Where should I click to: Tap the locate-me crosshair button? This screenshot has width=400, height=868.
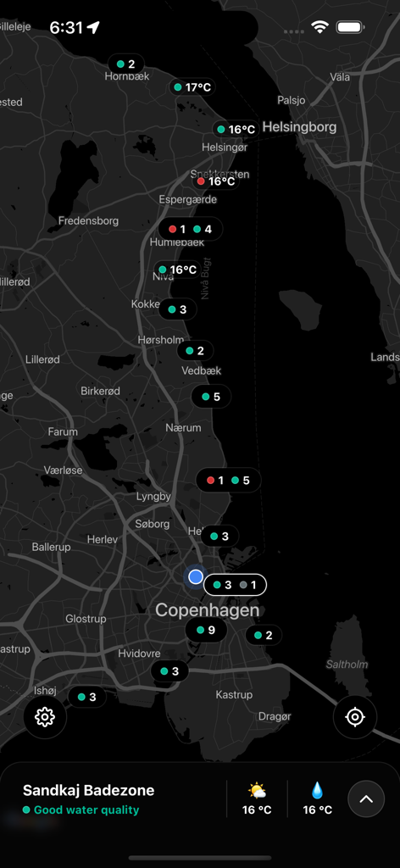point(355,717)
